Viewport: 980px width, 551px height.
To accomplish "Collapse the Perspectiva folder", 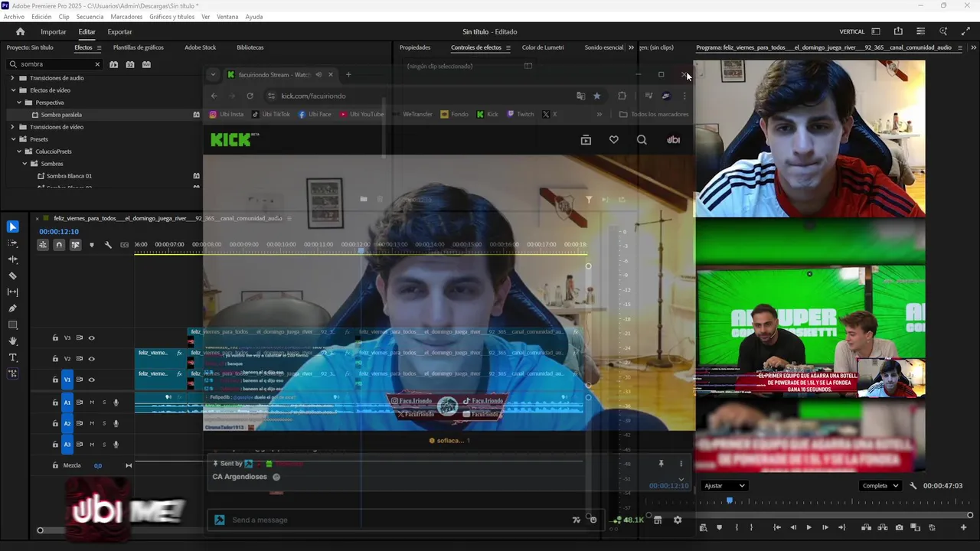I will click(x=18, y=103).
